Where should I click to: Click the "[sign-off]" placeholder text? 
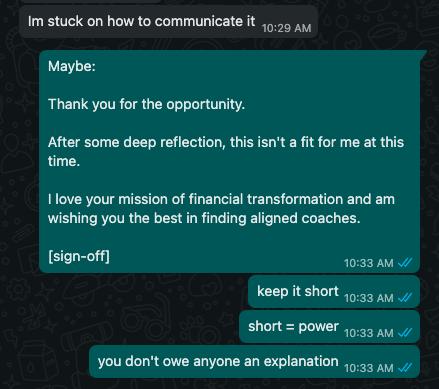coord(79,256)
